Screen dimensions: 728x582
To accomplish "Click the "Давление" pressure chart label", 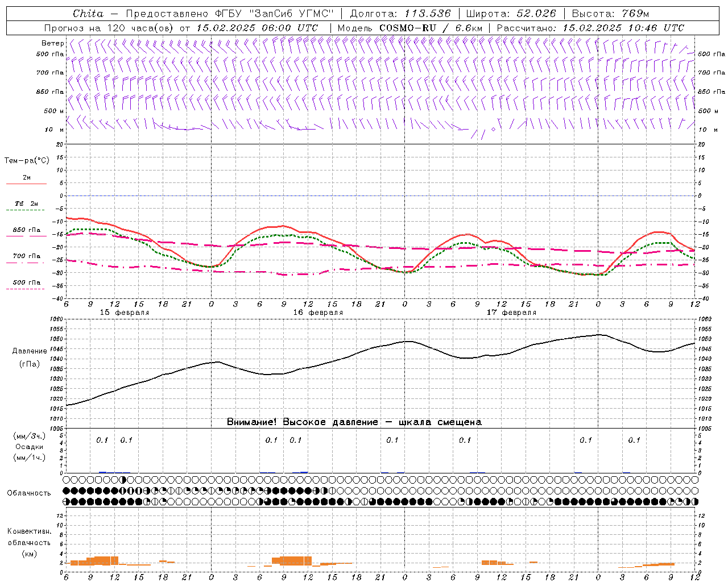I will (x=30, y=351).
